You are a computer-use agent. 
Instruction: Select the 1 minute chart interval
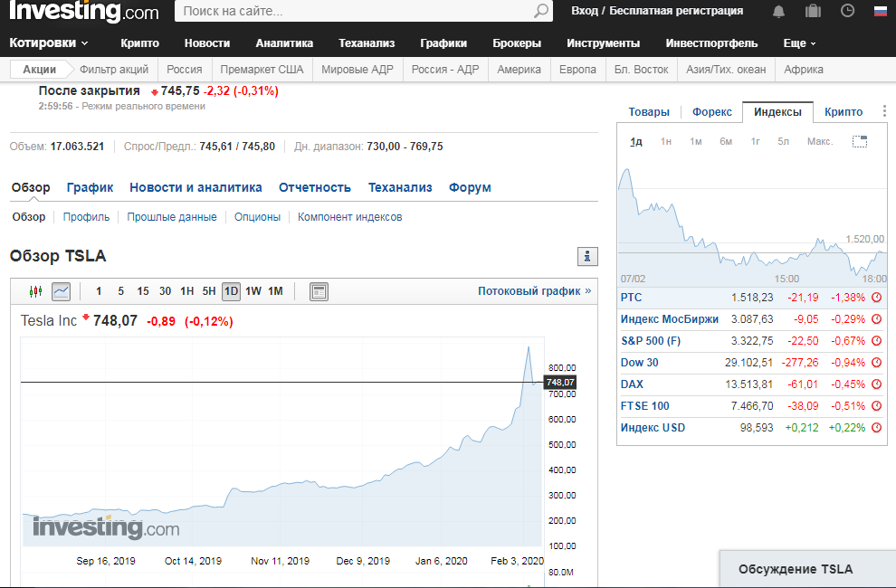(x=99, y=291)
